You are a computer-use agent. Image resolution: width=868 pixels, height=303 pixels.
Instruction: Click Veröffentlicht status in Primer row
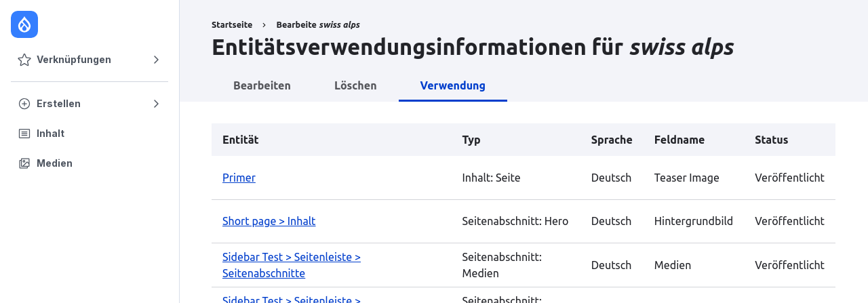[789, 178]
